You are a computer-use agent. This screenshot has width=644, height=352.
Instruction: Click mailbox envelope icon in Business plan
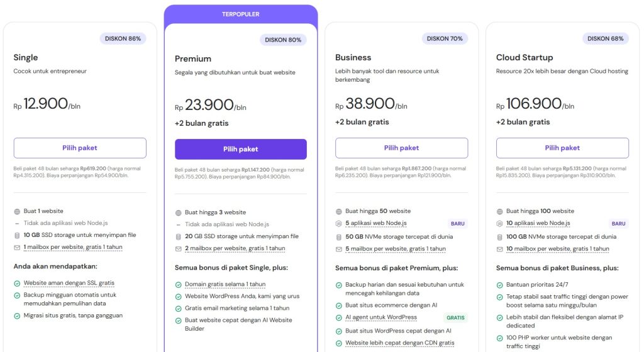click(339, 249)
